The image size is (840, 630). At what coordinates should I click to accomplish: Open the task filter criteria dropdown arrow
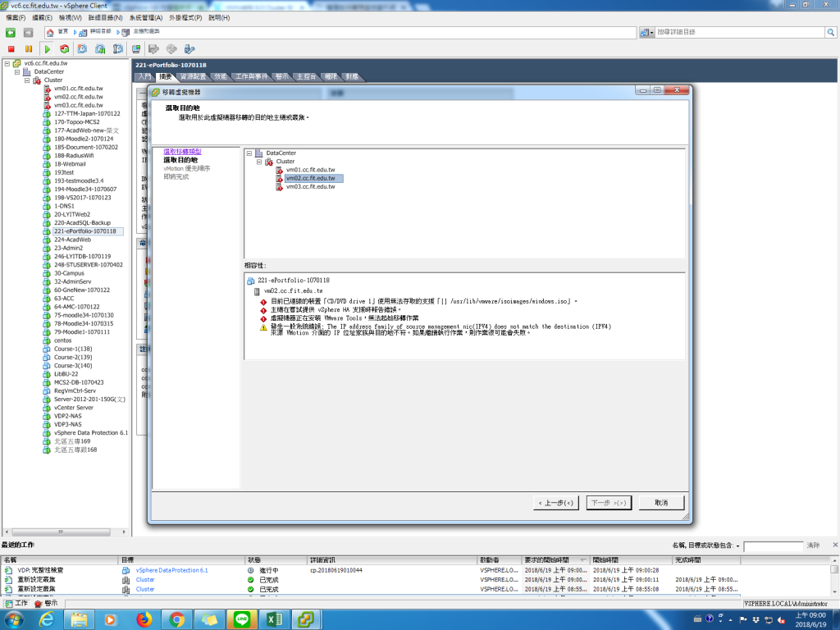click(x=737, y=546)
